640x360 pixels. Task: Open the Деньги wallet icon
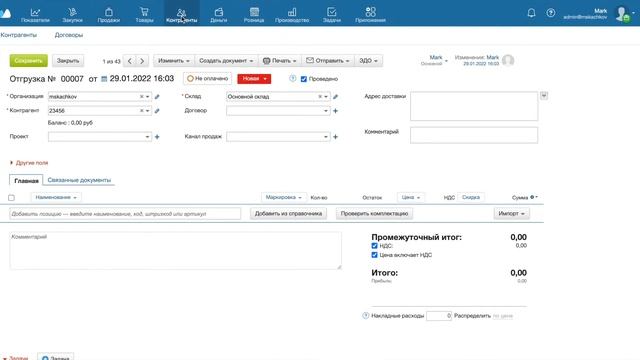pyautogui.click(x=219, y=12)
